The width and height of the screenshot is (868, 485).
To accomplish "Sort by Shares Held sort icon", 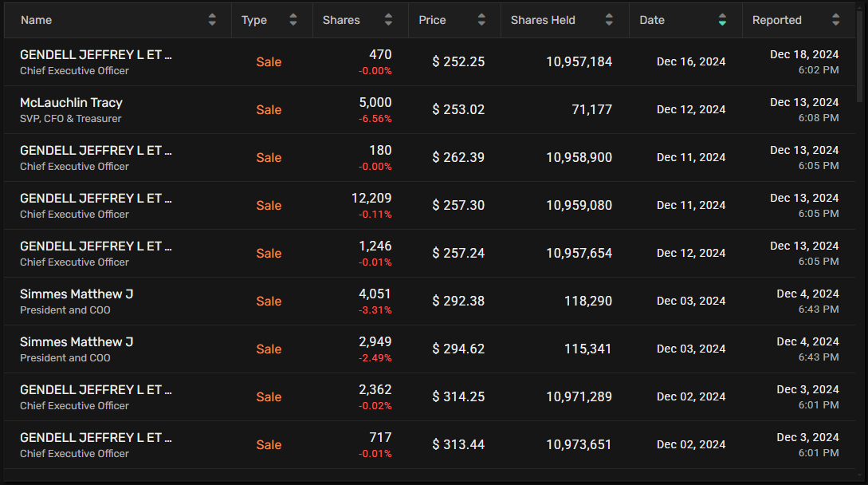I will [x=609, y=20].
